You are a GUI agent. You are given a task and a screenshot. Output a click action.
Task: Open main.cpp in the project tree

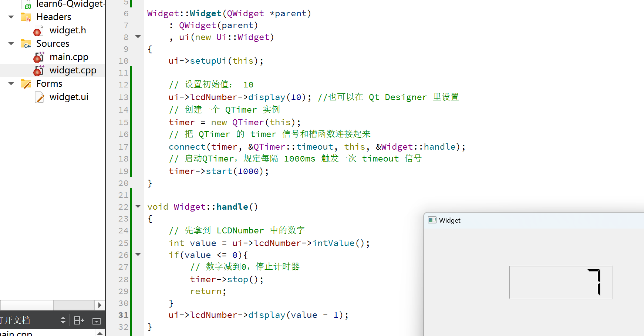click(x=69, y=57)
